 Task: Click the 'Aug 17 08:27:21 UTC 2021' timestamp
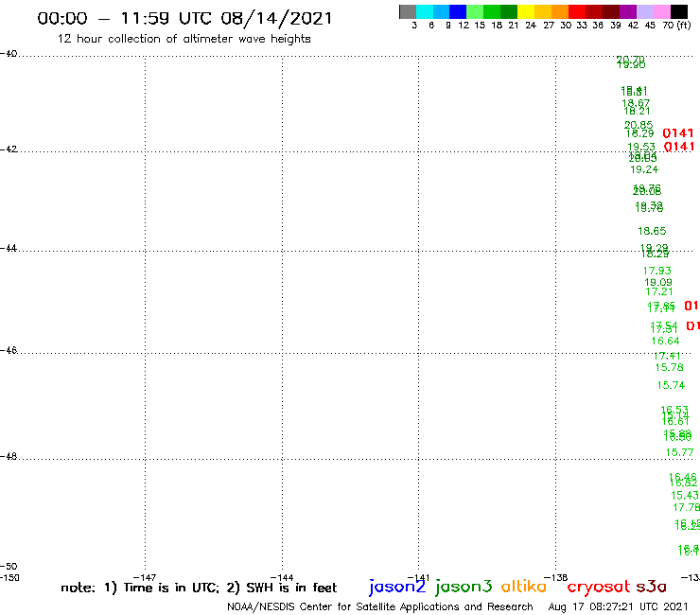[x=619, y=606]
